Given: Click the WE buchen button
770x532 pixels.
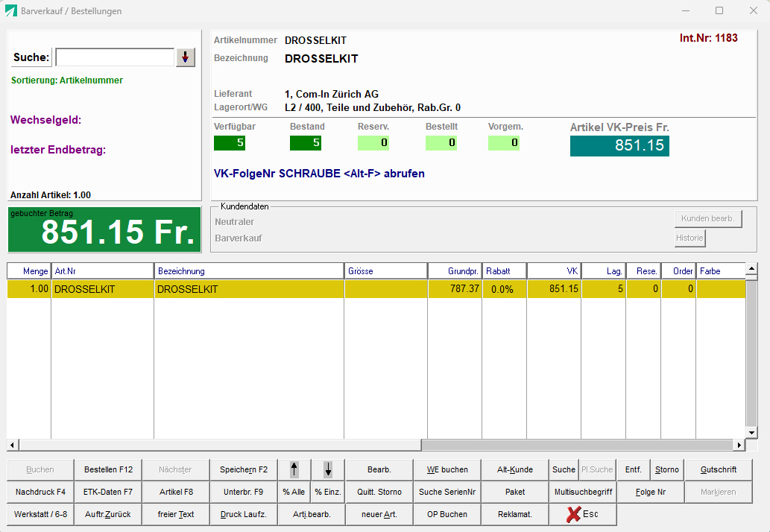Looking at the screenshot, I should 447,469.
